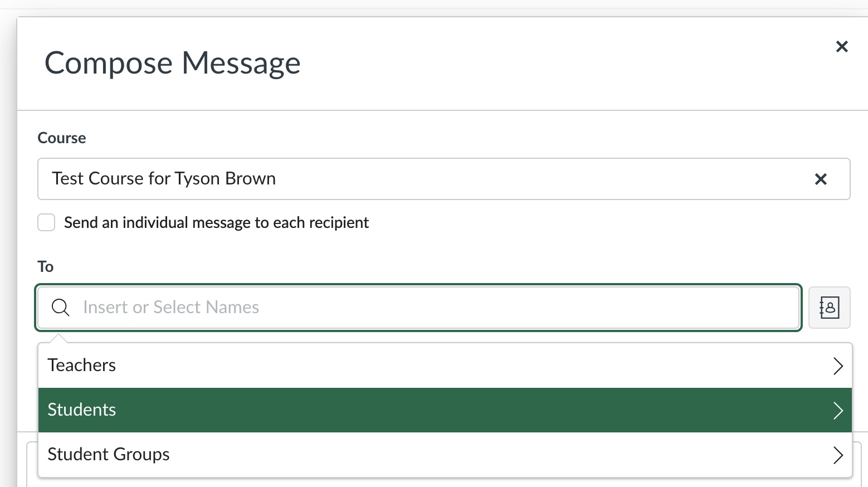Click the recipient browser icon beside the To field
The width and height of the screenshot is (868, 487).
point(830,307)
